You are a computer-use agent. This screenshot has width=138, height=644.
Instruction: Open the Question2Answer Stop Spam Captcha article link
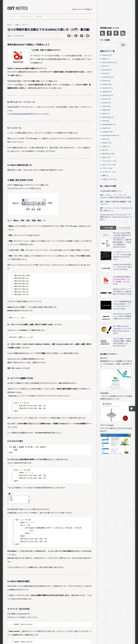coord(116,217)
